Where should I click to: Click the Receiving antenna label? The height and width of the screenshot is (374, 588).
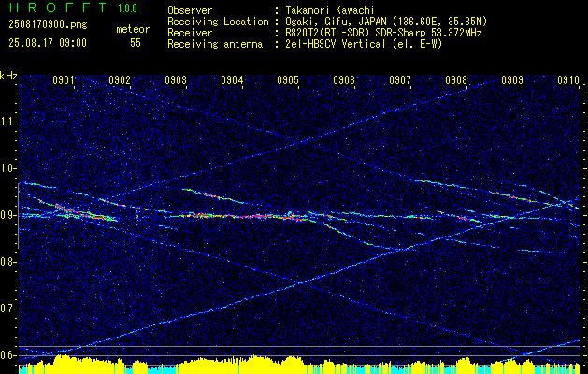coord(215,44)
